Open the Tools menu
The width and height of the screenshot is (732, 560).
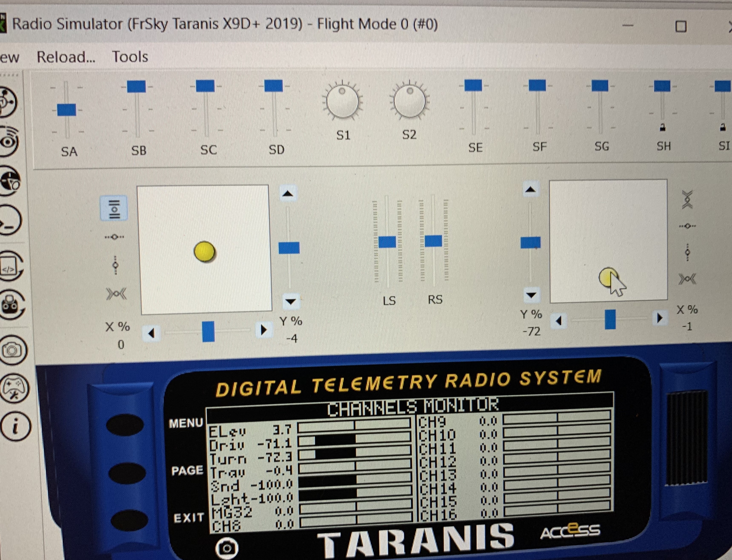tap(130, 57)
